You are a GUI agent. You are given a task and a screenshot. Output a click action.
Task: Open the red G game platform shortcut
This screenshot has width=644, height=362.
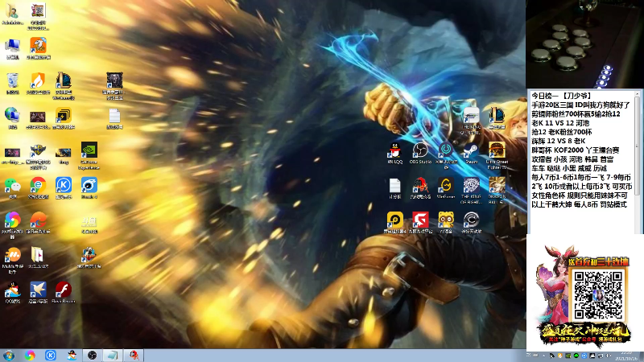click(x=420, y=223)
